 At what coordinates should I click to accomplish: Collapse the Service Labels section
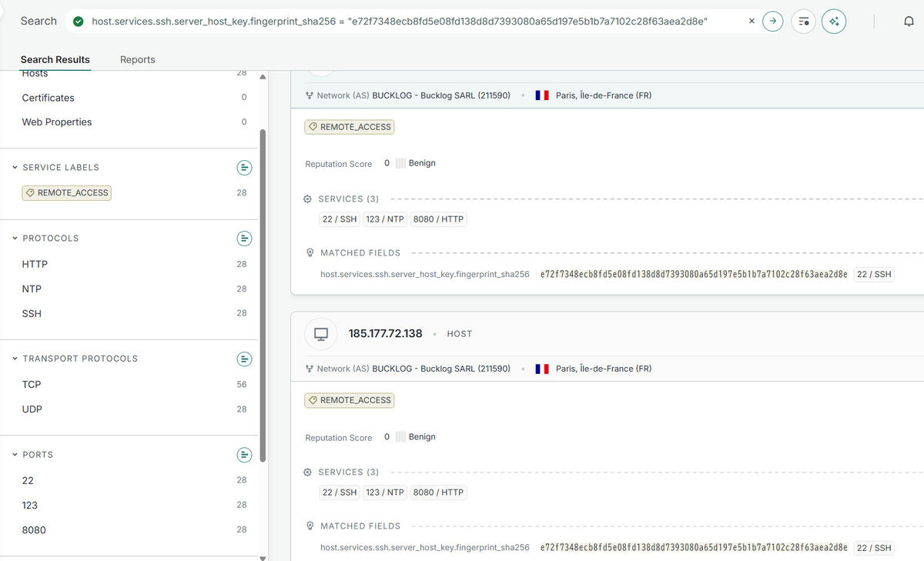(x=15, y=167)
